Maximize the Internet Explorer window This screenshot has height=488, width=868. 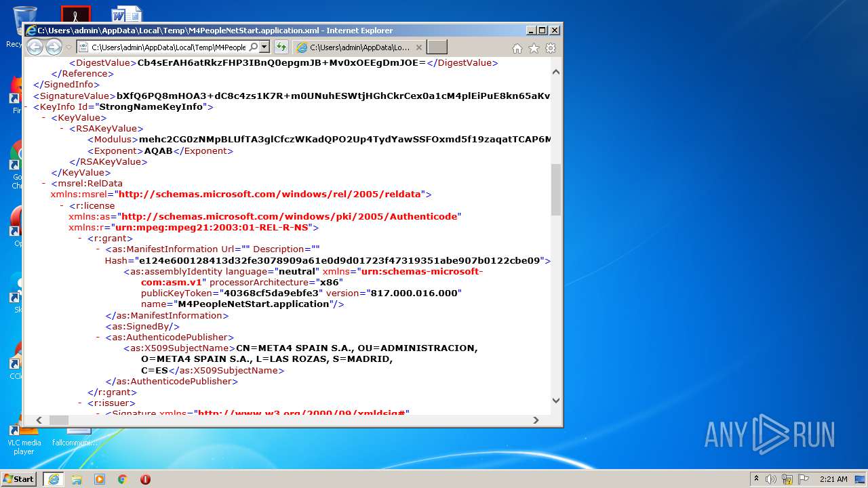542,30
